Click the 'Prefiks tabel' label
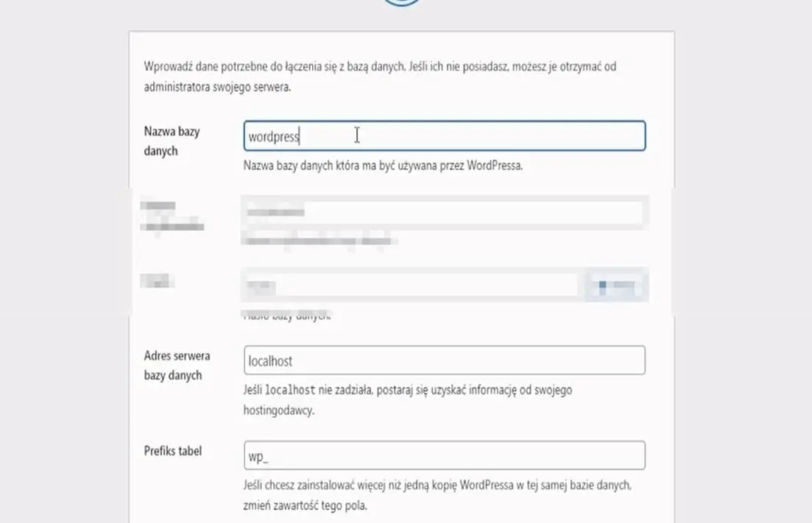Viewport: 812px width, 523px height. tap(172, 451)
